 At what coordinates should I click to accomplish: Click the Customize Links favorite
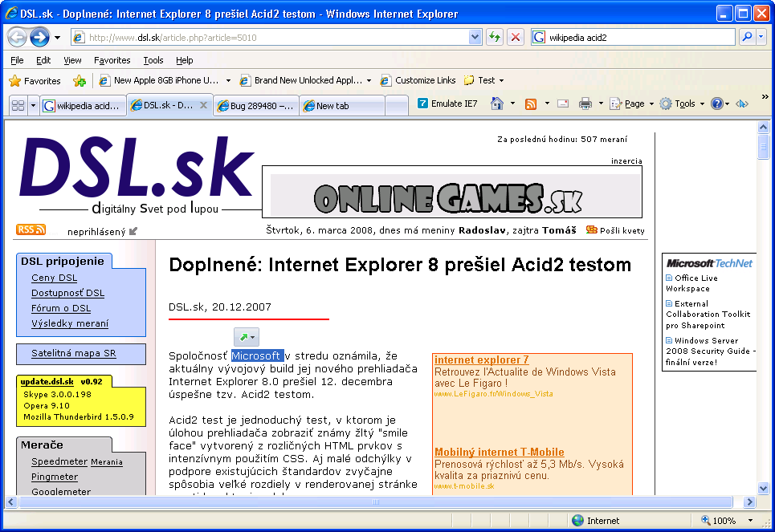(x=418, y=80)
